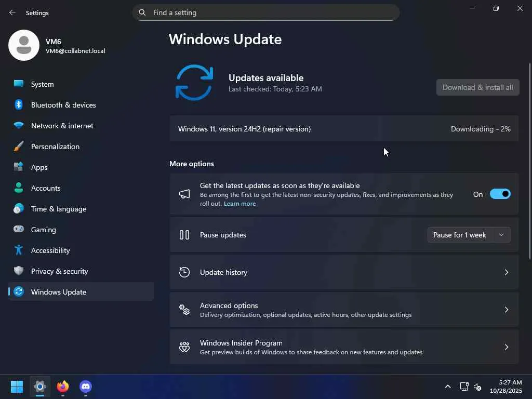The width and height of the screenshot is (532, 399).
Task: Go to Bluetooth & devices settings
Action: pyautogui.click(x=81, y=105)
